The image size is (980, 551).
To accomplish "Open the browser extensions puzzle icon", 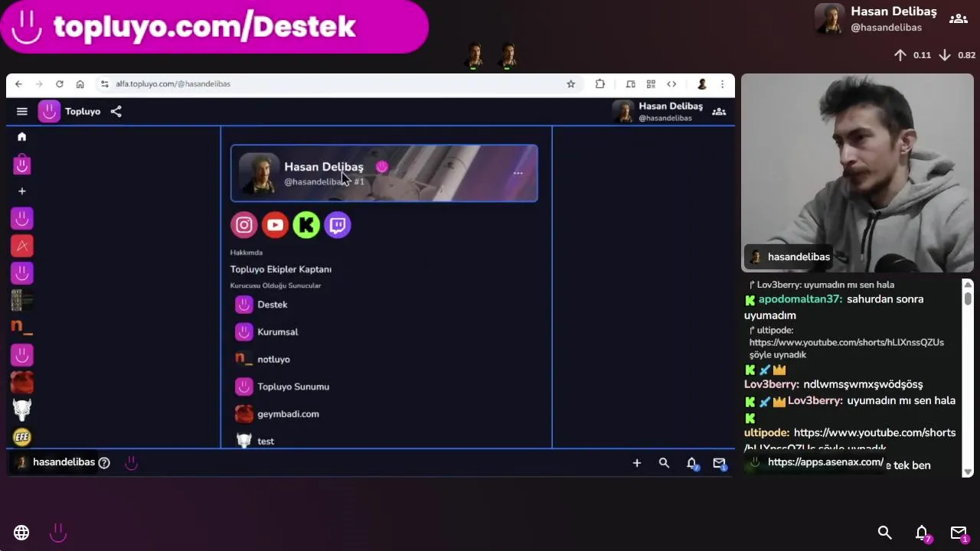I will click(x=600, y=84).
